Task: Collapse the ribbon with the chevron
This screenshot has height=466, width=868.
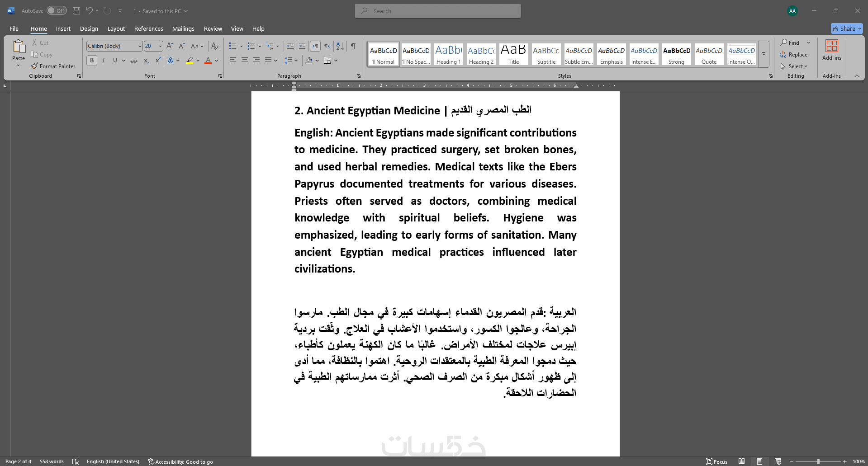Action: point(857,76)
